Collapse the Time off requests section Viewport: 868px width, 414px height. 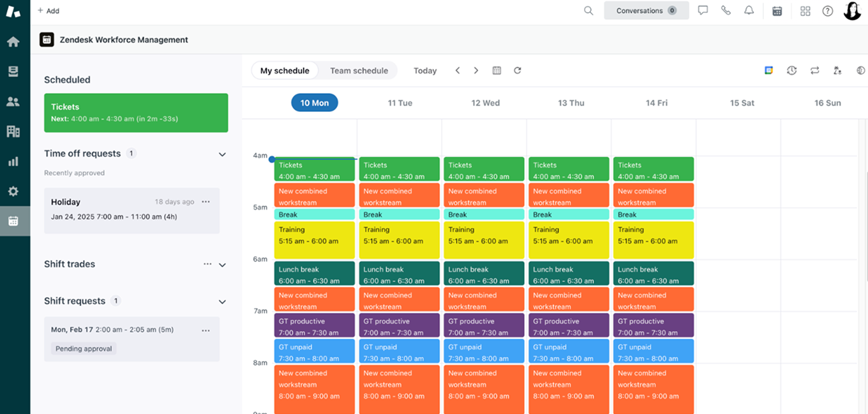pos(222,154)
